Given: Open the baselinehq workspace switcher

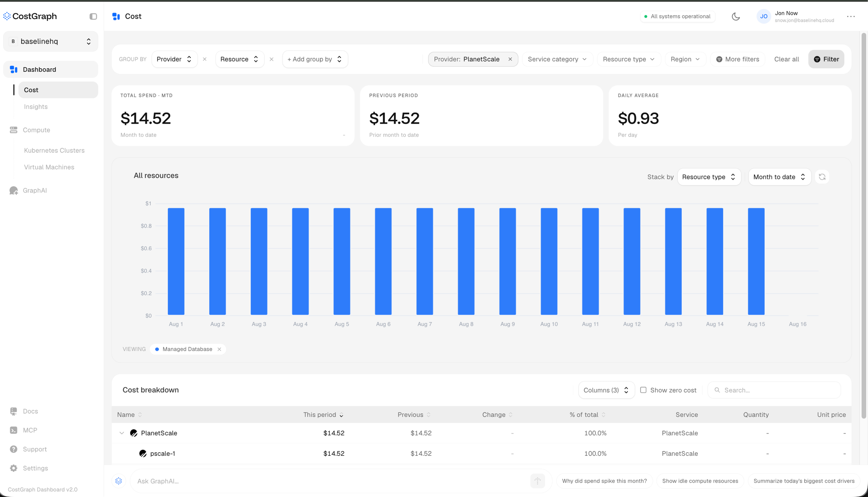Looking at the screenshot, I should (x=51, y=42).
